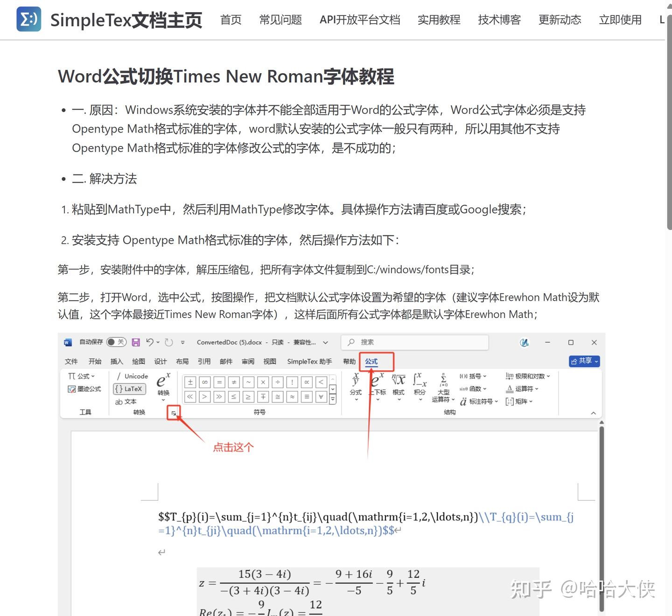Click the Save icon in Word's title bar
Viewport: 672px width, 616px height.
click(x=136, y=342)
